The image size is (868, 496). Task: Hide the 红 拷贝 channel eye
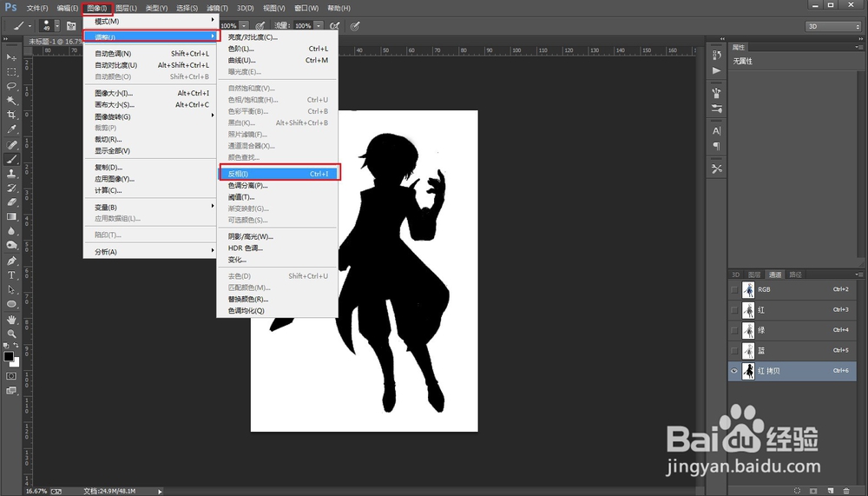click(734, 371)
